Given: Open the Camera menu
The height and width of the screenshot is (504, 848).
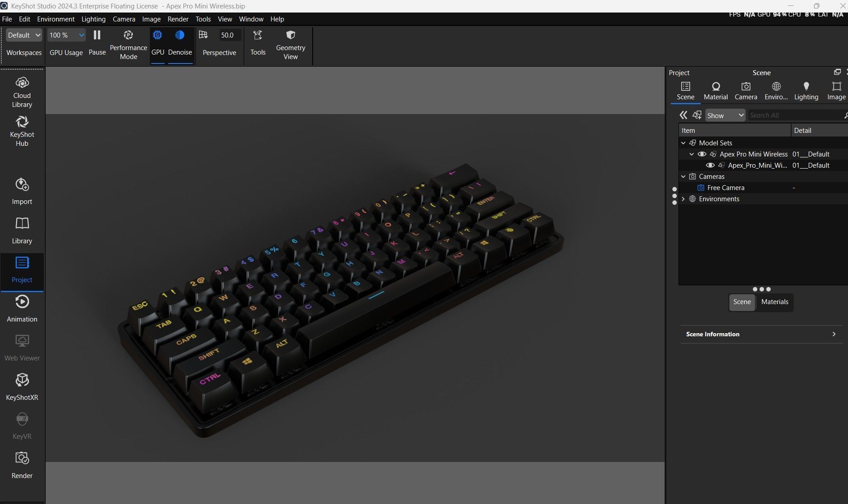Looking at the screenshot, I should click(124, 19).
